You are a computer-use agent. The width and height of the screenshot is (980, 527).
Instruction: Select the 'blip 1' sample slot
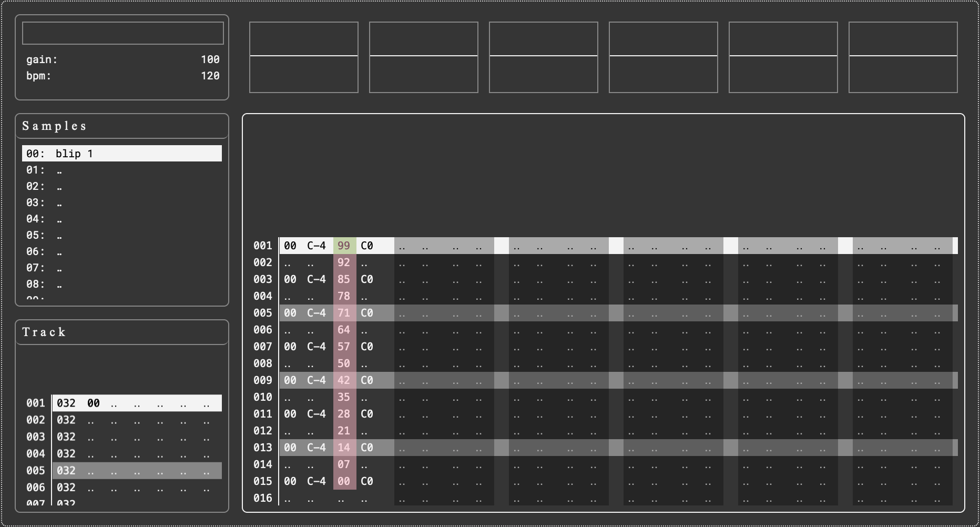pyautogui.click(x=122, y=154)
